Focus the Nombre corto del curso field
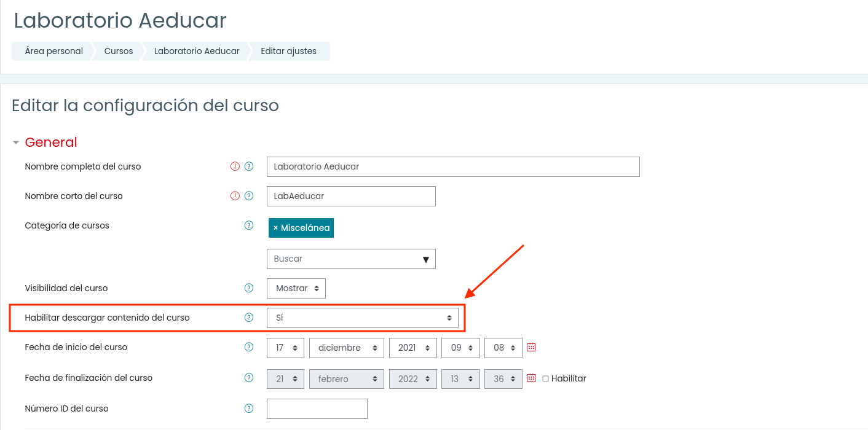 tap(351, 197)
